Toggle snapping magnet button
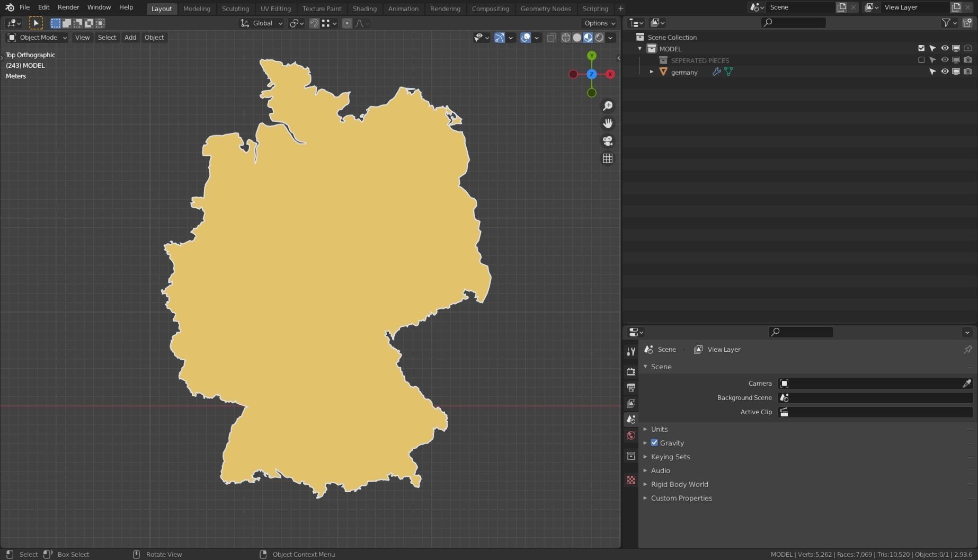 (314, 23)
